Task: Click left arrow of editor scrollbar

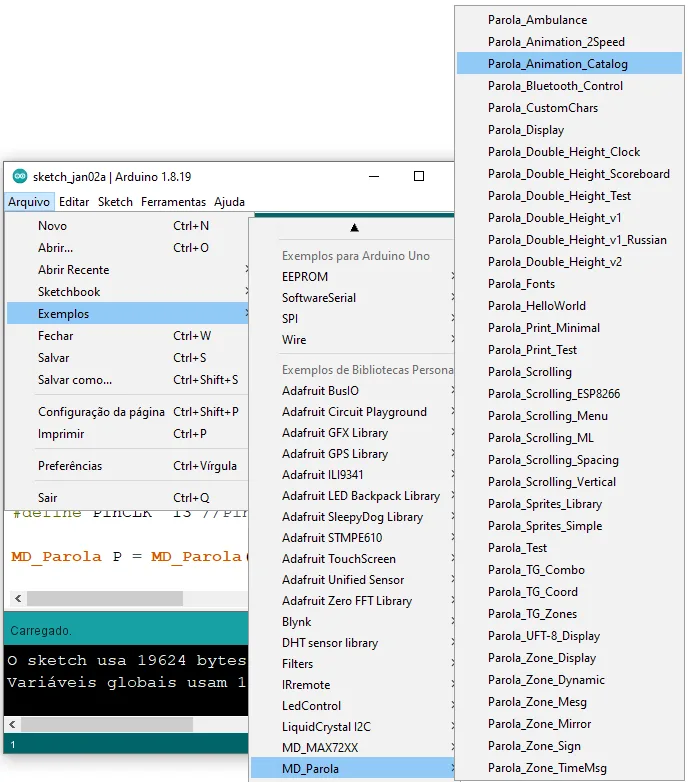Action: 18,598
